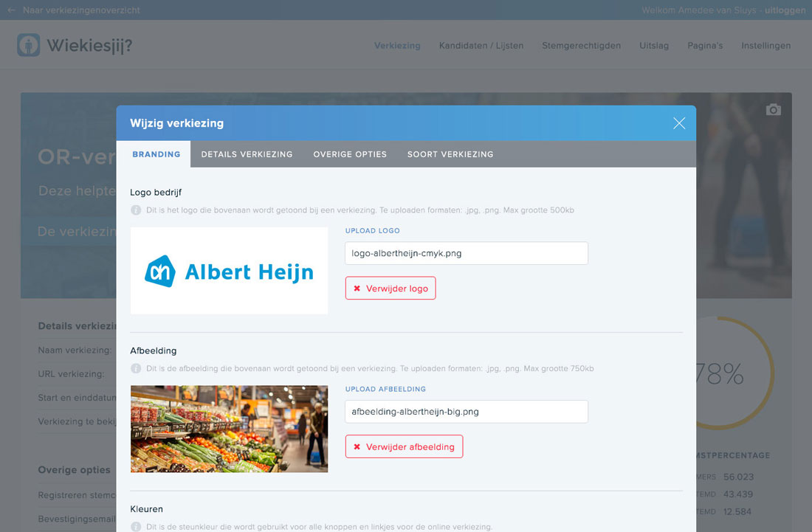812x532 pixels.
Task: Select Stemgerechtigden in the navigation menu
Action: click(x=581, y=45)
